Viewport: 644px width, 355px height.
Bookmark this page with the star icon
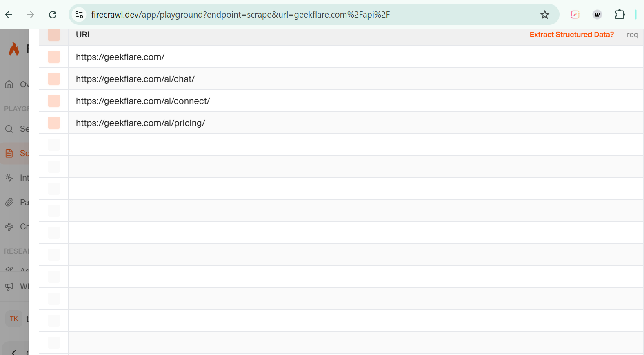pos(545,15)
